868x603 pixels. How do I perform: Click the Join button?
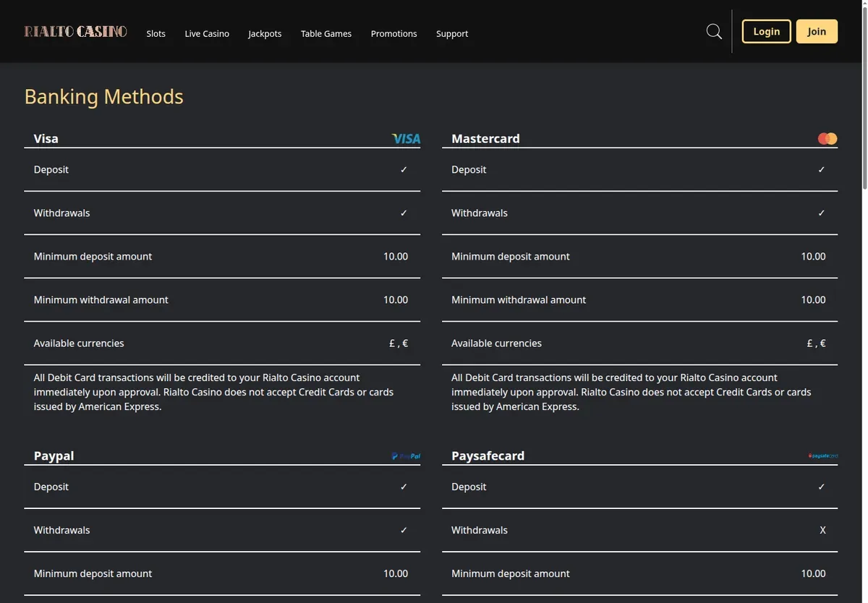817,31
